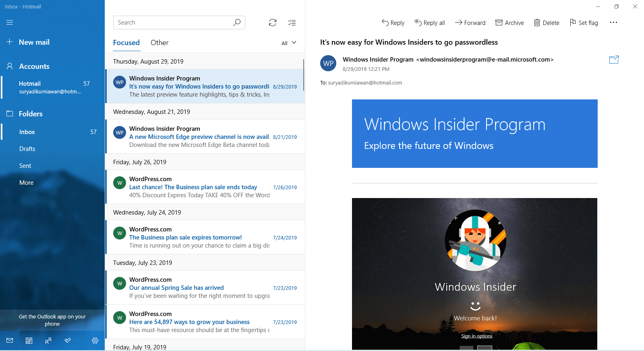Viewport: 644px width, 351px height.
Task: Click the Set flag icon
Action: 573,23
